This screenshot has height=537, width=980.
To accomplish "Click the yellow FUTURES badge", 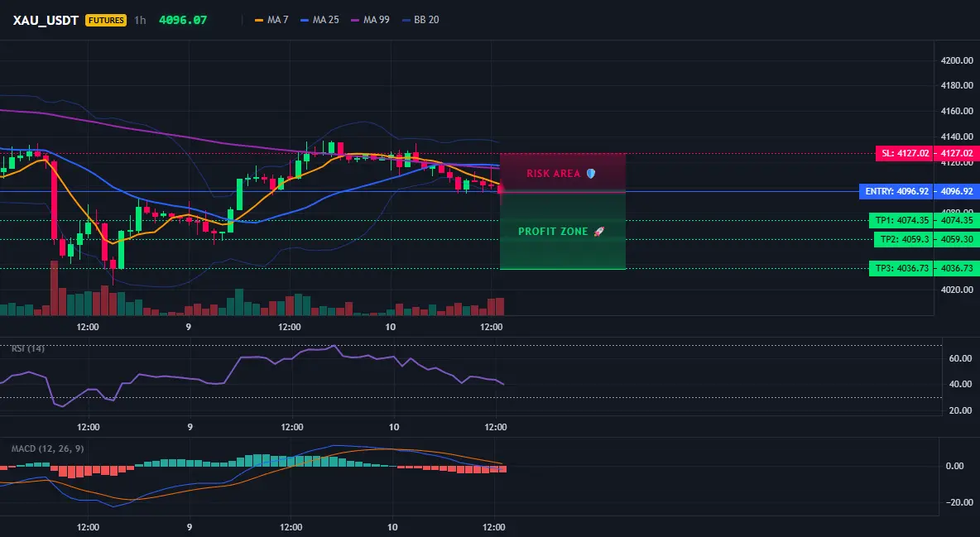I will pyautogui.click(x=106, y=20).
